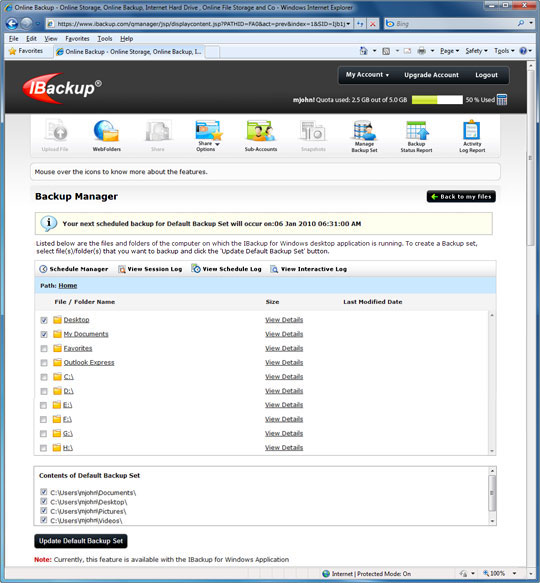The height and width of the screenshot is (583, 540).
Task: Click the browser Back arrow button
Action: pos(12,24)
